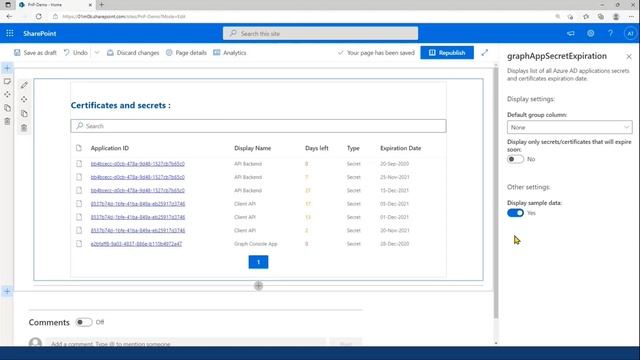The width and height of the screenshot is (640, 360).
Task: Go back using browser back arrow
Action: tap(9, 16)
